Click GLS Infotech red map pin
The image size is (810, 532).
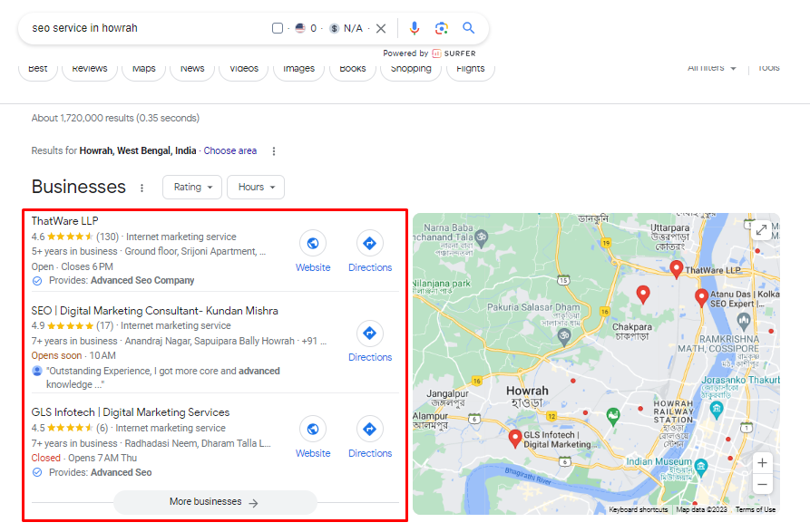[x=514, y=439]
